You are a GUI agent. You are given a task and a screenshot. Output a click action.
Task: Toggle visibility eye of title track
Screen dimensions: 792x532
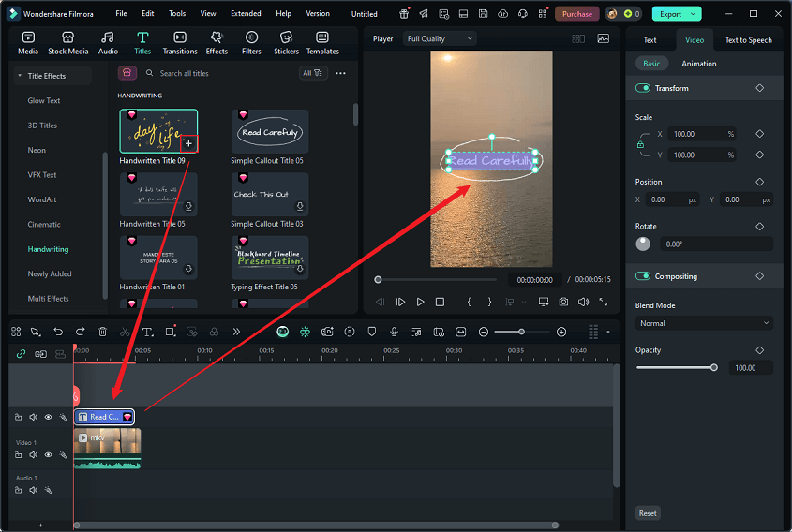[x=48, y=417]
